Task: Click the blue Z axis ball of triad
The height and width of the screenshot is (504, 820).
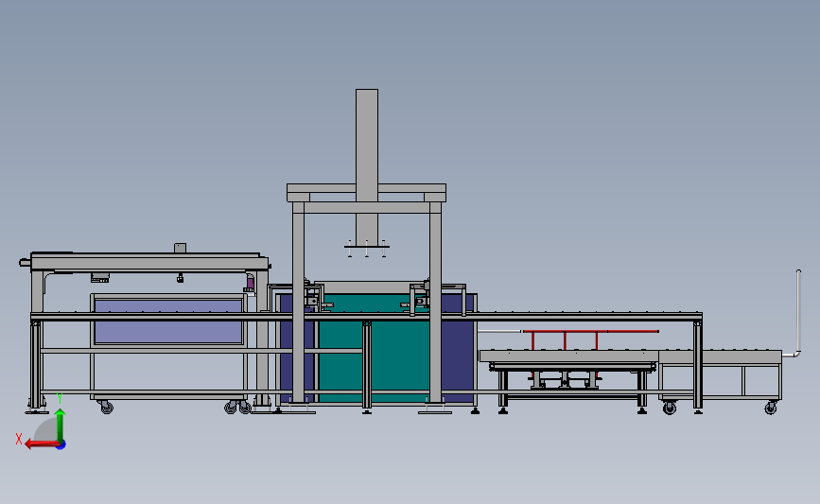Action: tap(61, 445)
